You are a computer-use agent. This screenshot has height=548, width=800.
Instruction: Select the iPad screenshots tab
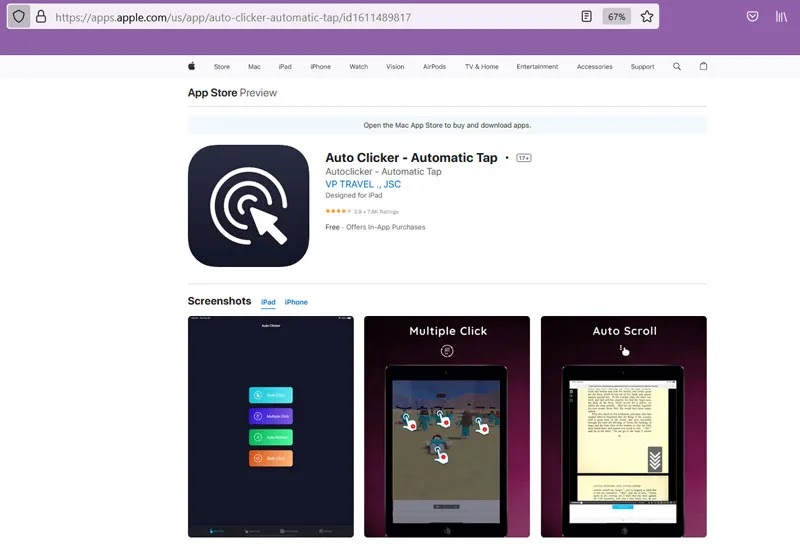[x=268, y=302]
